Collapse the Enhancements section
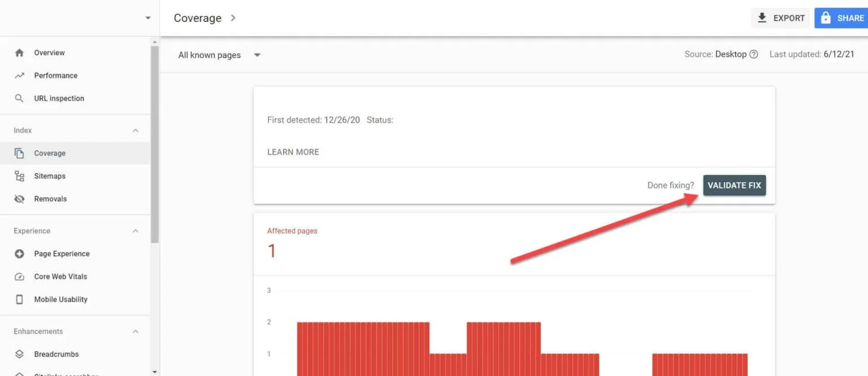This screenshot has width=868, height=376. click(x=135, y=331)
